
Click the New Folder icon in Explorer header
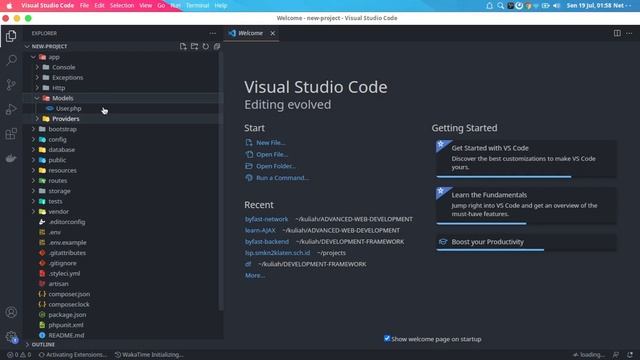[x=194, y=46]
